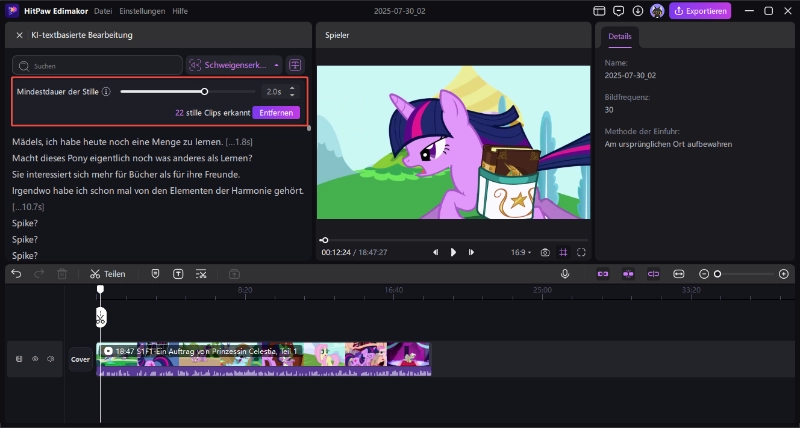The height and width of the screenshot is (428, 800).
Task: Zoom in timeline with plus icon
Action: pos(784,274)
